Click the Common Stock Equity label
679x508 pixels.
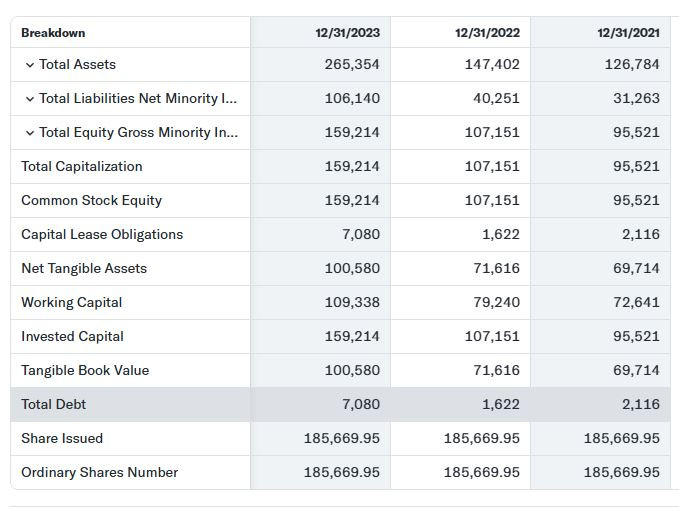tap(91, 201)
